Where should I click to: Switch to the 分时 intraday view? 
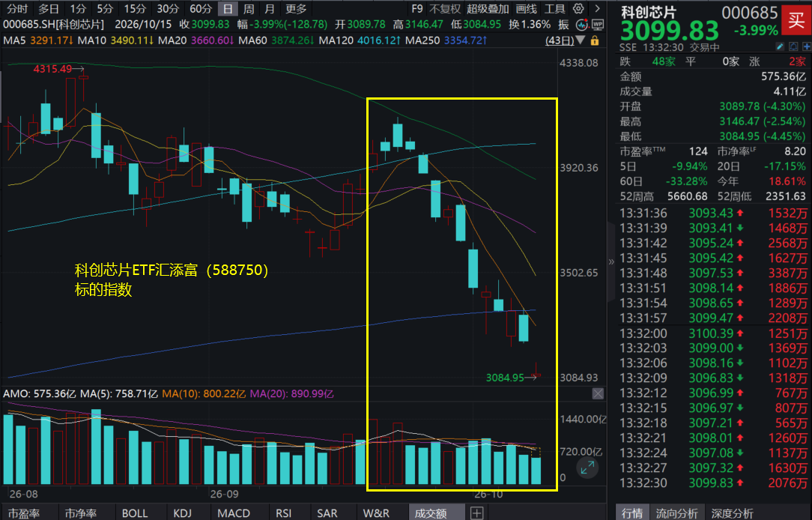coord(17,9)
